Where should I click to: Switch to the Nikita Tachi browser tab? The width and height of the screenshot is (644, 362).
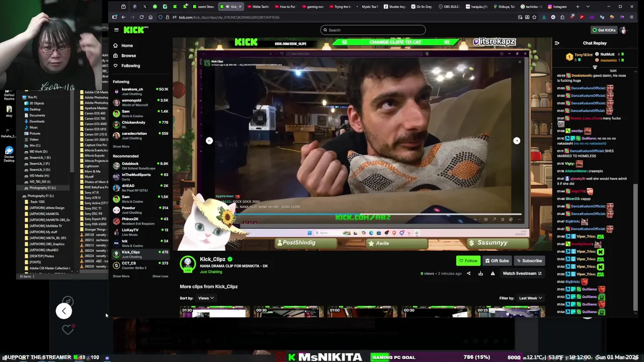259,7
